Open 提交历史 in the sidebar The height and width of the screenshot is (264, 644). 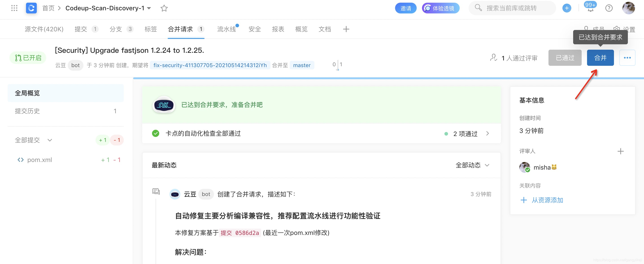pyautogui.click(x=28, y=111)
